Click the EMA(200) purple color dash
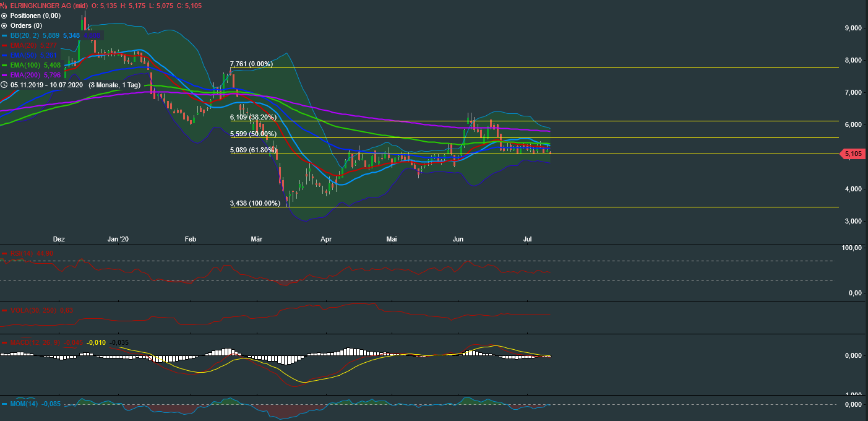 click(4, 75)
